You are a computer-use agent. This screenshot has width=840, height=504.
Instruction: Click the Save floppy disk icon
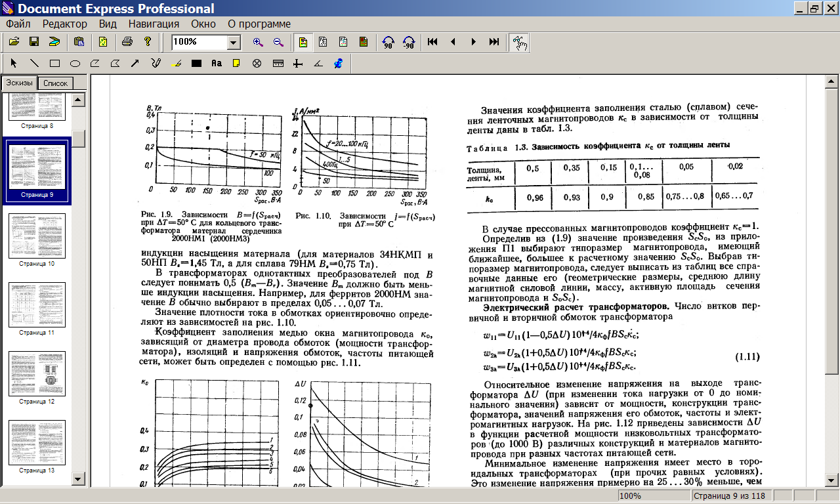(34, 42)
